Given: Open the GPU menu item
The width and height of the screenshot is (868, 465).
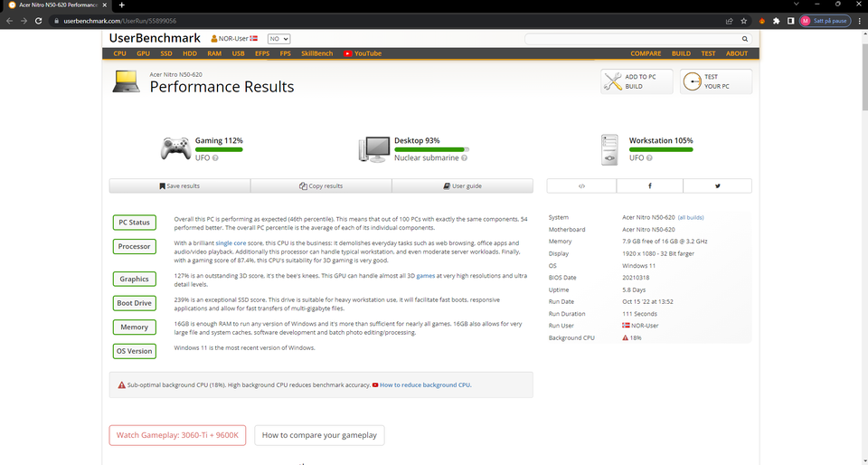Looking at the screenshot, I should coord(143,53).
